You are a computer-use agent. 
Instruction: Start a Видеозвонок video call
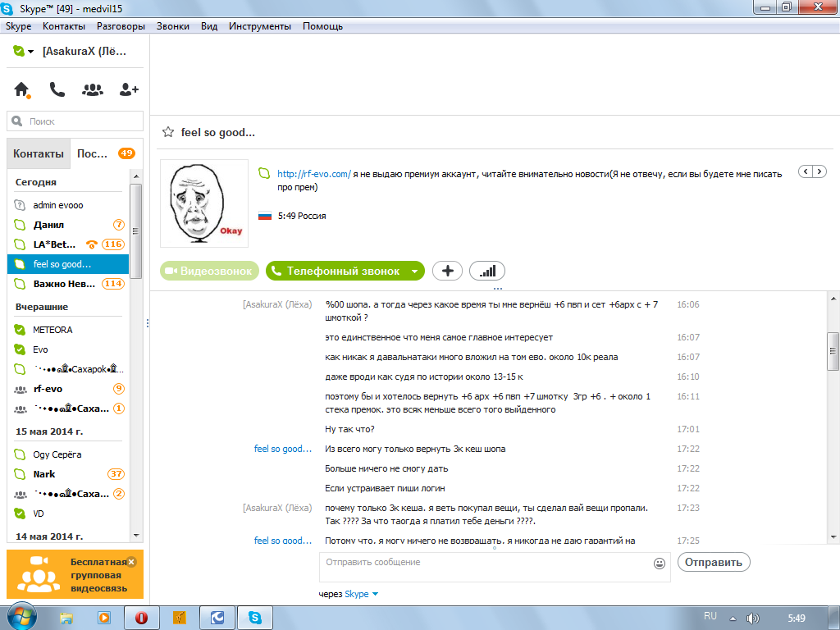(x=209, y=271)
